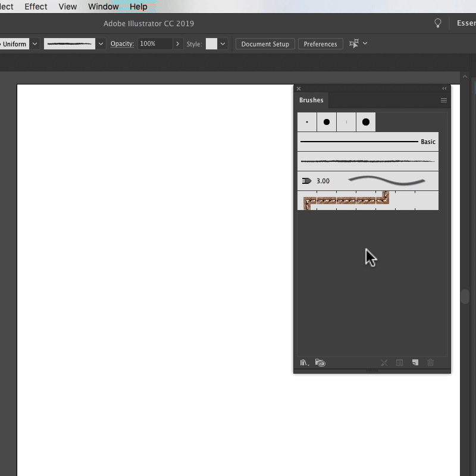
Task: Open Options of Selected Object icon
Action: pyautogui.click(x=399, y=362)
